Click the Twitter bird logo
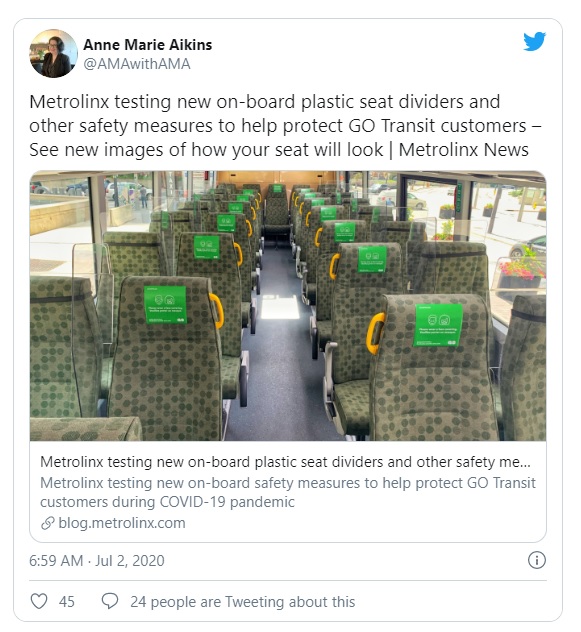The height and width of the screenshot is (632, 581). (535, 42)
